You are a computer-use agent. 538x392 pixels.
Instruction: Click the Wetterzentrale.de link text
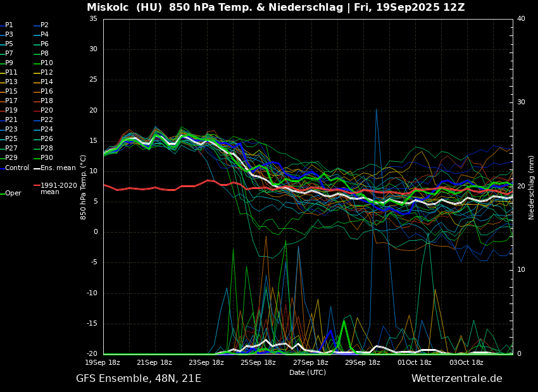point(456,379)
